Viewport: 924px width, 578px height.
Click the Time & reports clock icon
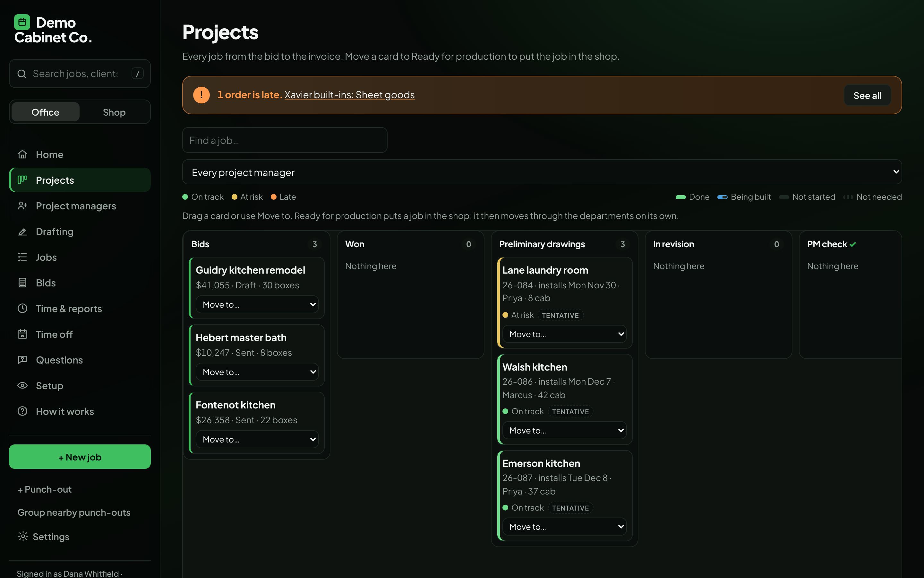(x=22, y=309)
